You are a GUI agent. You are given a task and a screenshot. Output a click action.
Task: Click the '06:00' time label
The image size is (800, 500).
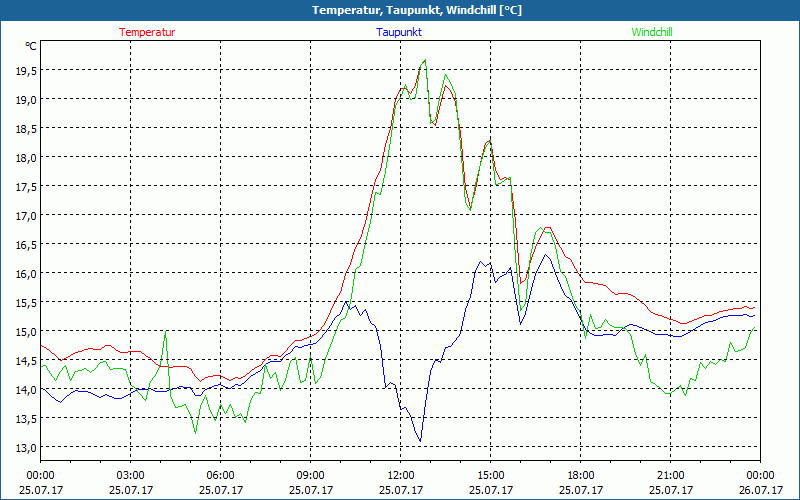pos(220,476)
